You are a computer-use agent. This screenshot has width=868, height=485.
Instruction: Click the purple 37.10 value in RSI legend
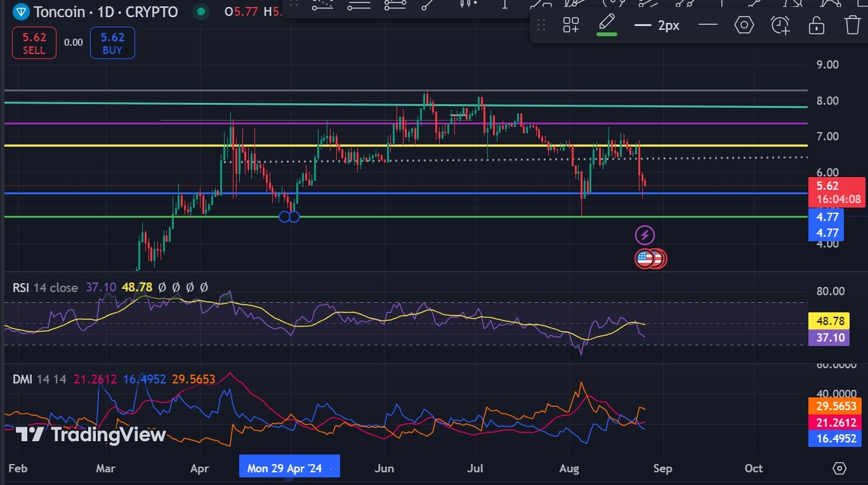click(x=101, y=288)
